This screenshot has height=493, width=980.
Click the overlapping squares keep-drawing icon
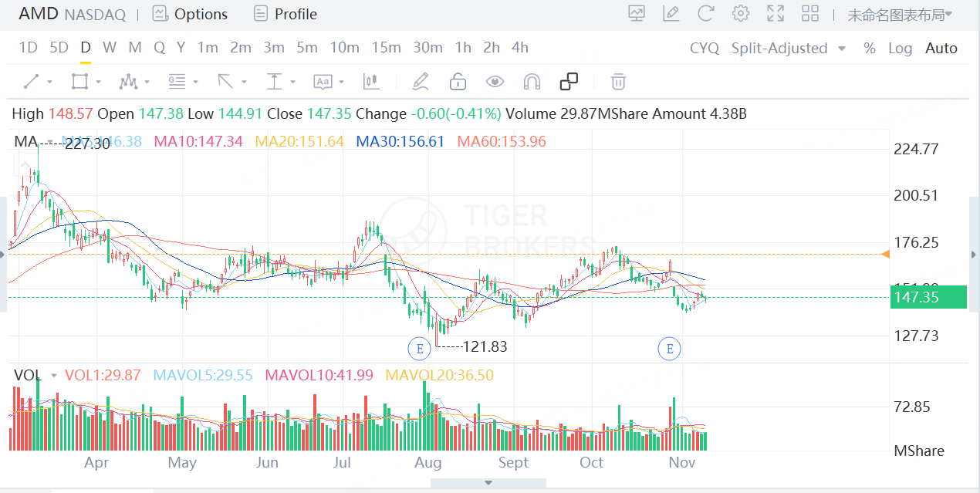569,81
